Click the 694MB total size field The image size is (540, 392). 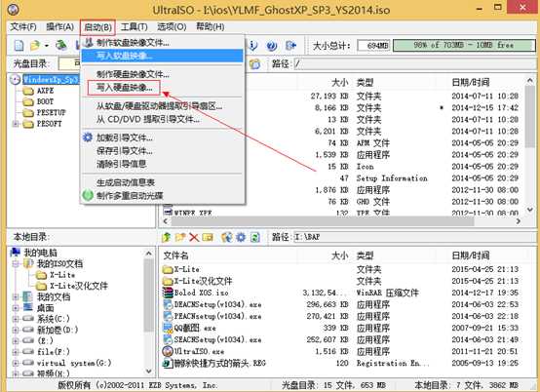374,46
